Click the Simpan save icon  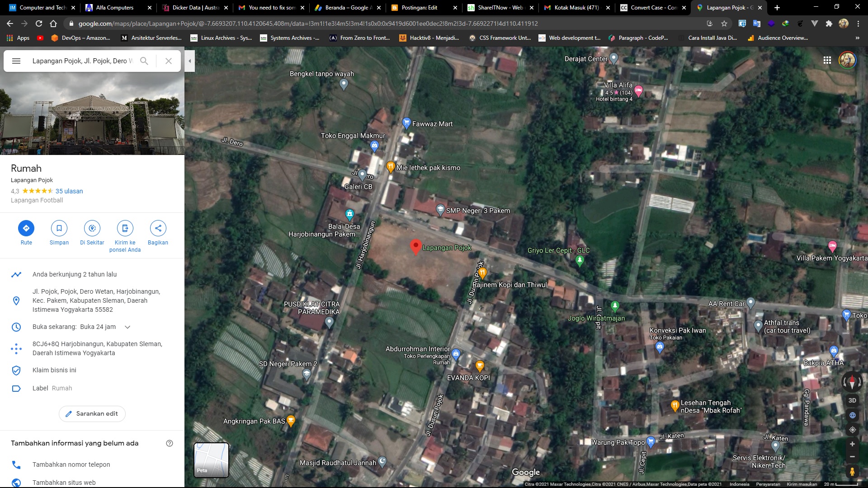click(59, 228)
